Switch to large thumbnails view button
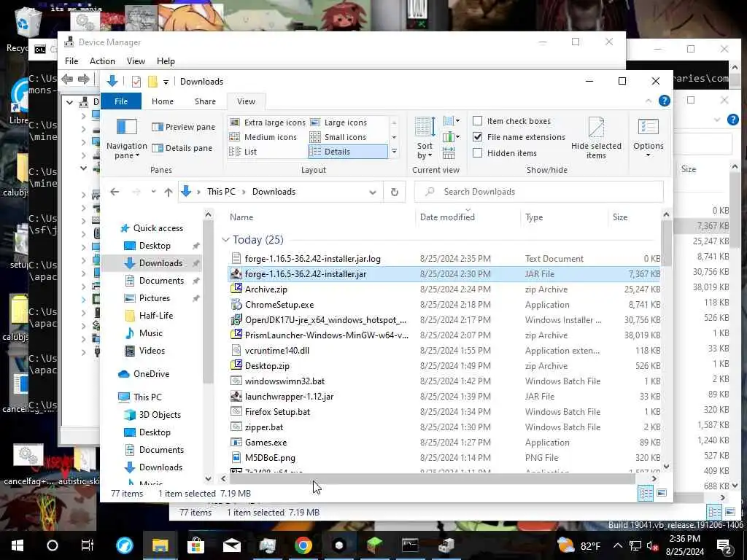Image resolution: width=747 pixels, height=560 pixels. tap(661, 494)
